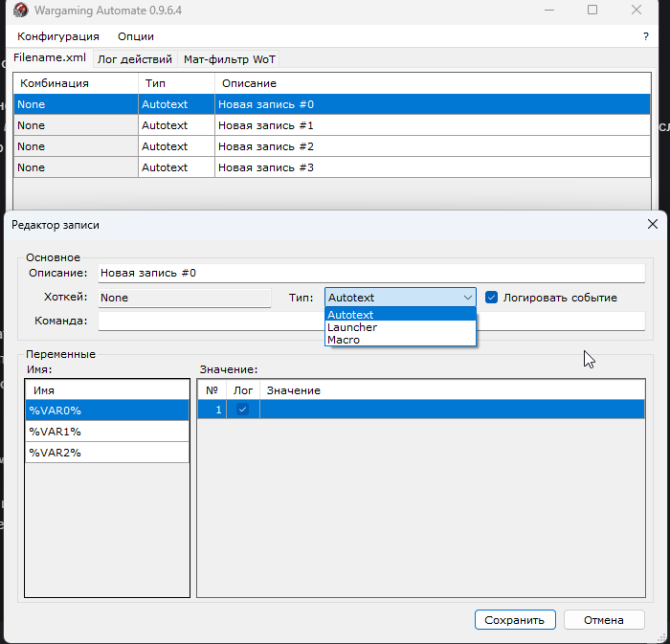The image size is (670, 644).
Task: Open the Конфигурация menu
Action: [58, 36]
